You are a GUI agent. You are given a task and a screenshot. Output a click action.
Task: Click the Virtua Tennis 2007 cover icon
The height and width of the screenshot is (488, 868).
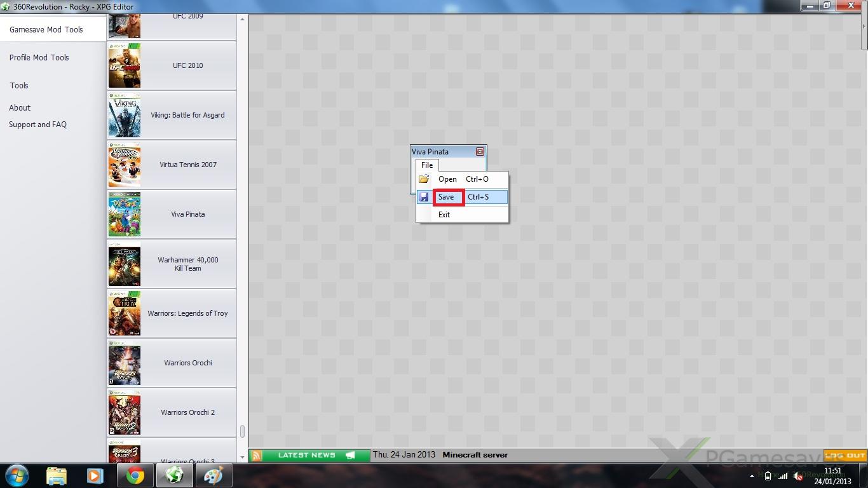(125, 165)
